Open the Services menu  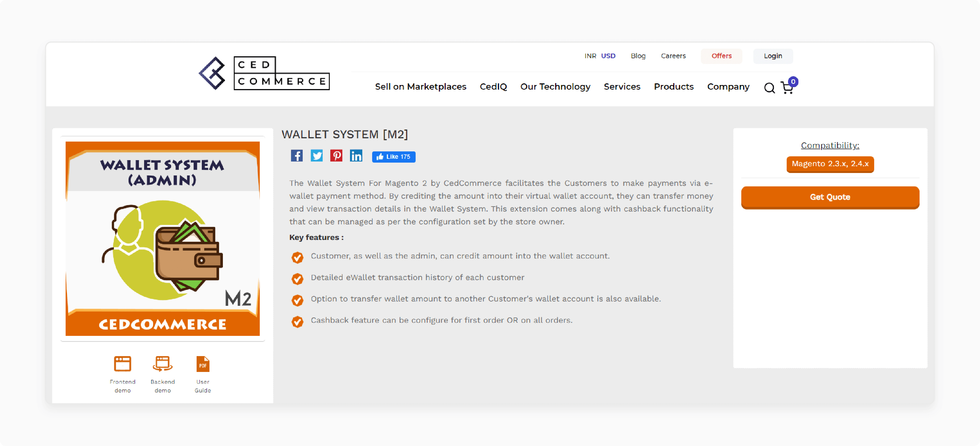pos(622,87)
